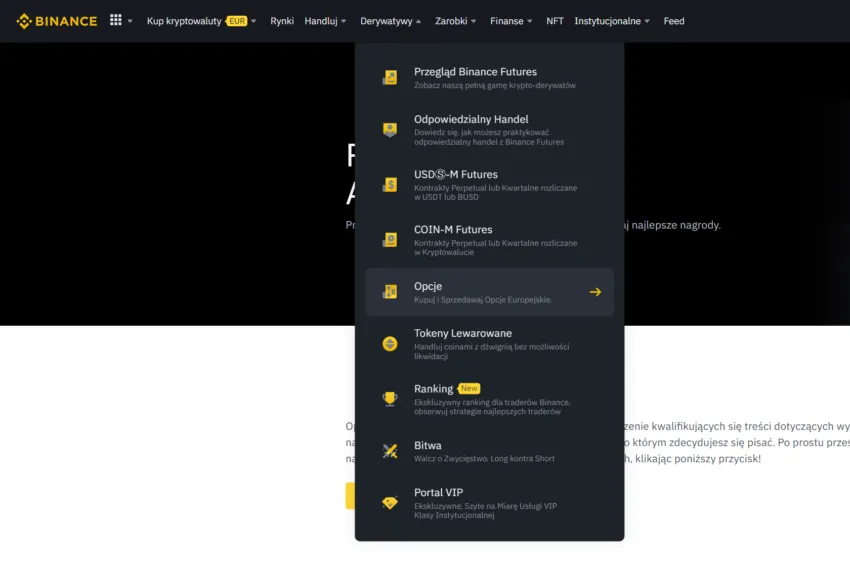Click the New badge beside Ranking

coord(469,388)
